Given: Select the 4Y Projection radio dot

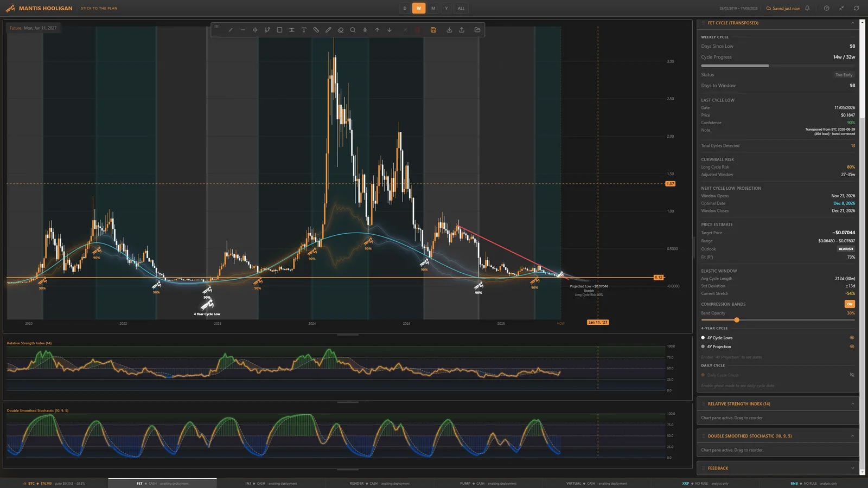Looking at the screenshot, I should (x=703, y=346).
